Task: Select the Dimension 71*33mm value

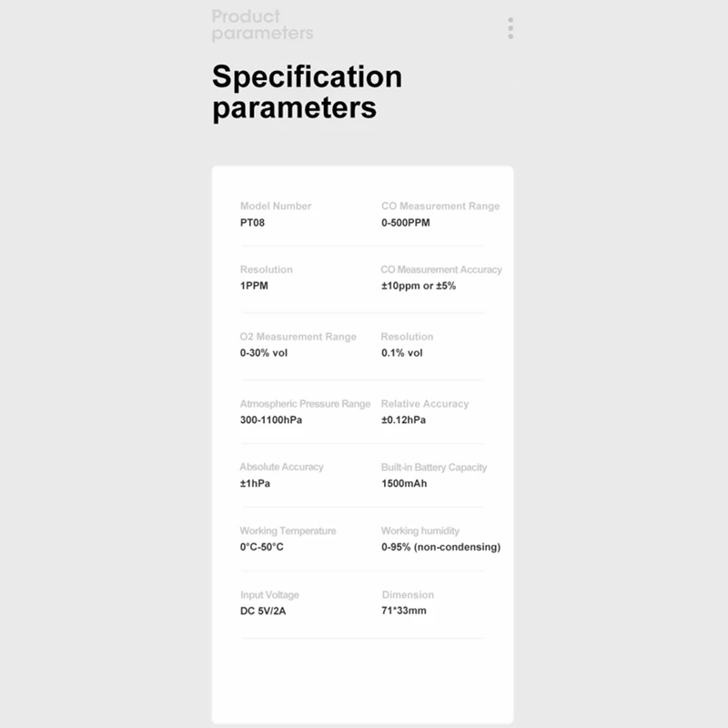Action: pyautogui.click(x=404, y=611)
